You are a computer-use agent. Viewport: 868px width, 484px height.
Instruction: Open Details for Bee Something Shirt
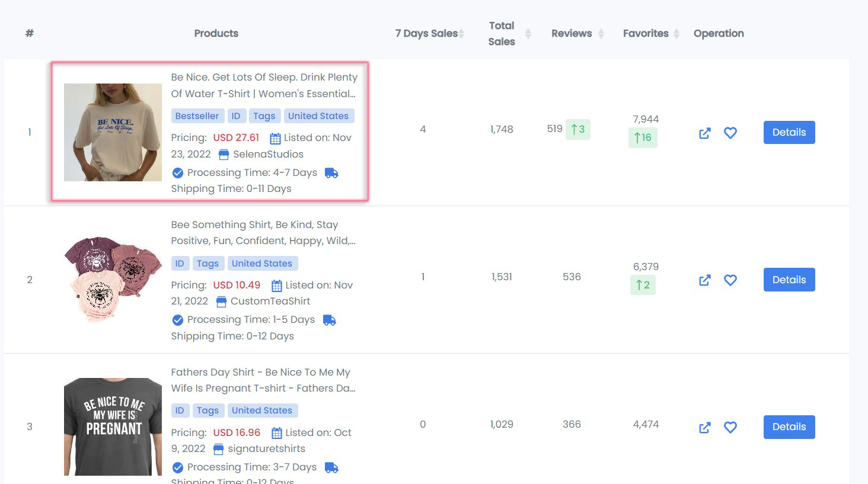tap(789, 280)
